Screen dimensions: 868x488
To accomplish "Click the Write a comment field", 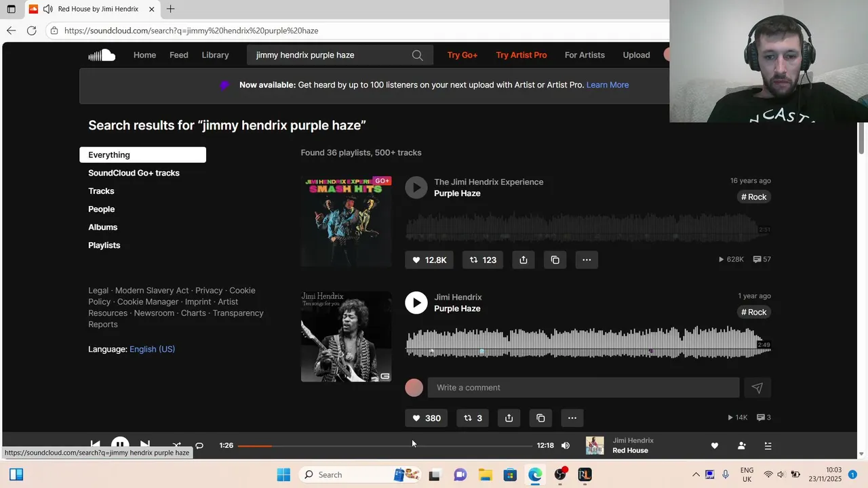I will pyautogui.click(x=583, y=388).
